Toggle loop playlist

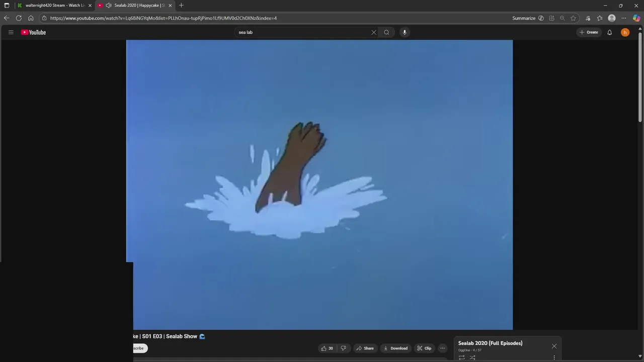click(461, 357)
